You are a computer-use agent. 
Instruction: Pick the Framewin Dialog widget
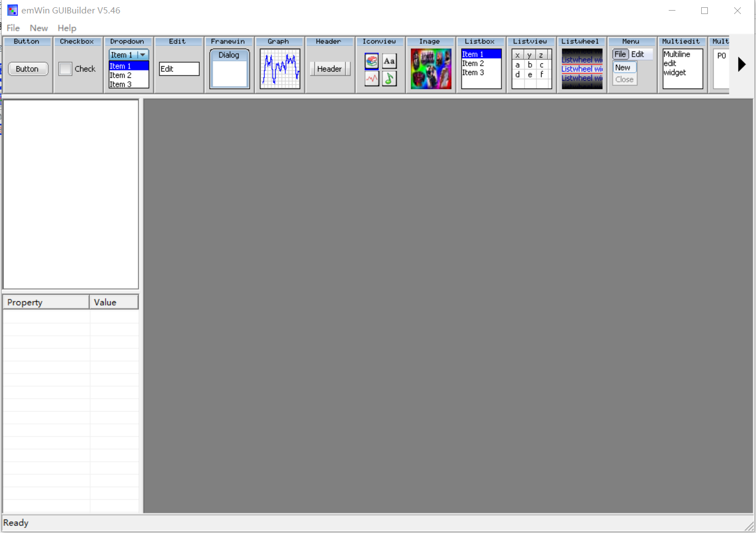(229, 69)
